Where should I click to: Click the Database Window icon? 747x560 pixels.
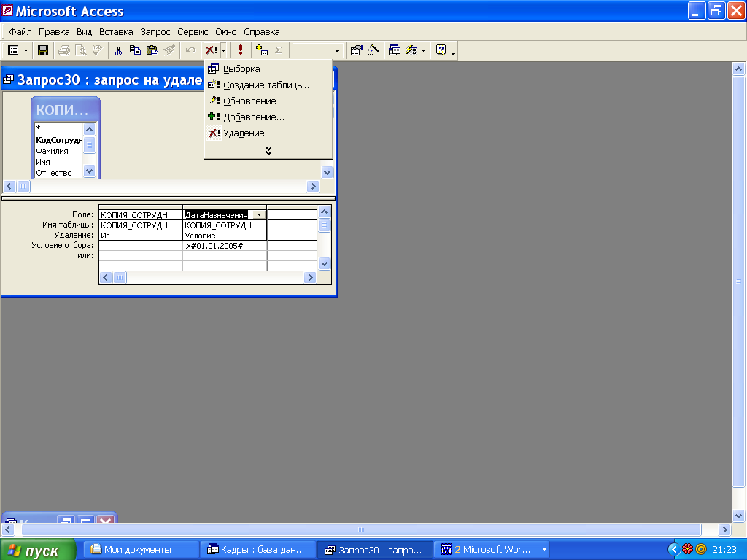[395, 50]
